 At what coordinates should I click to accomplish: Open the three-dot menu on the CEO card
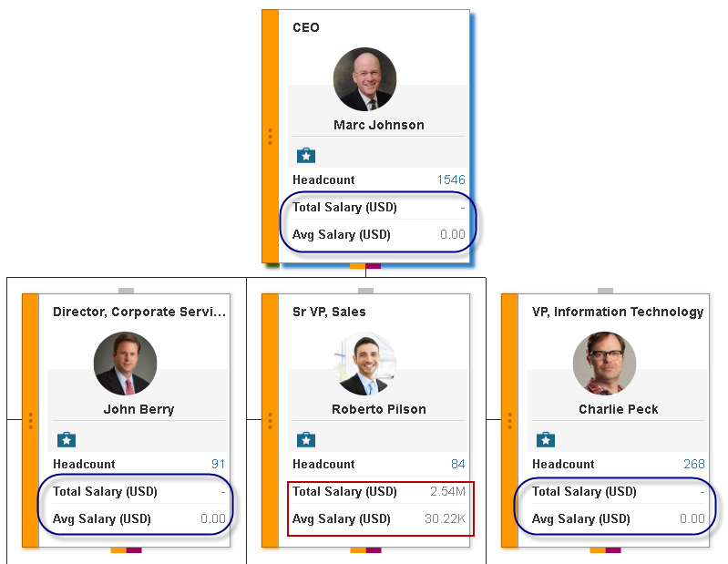(x=271, y=137)
